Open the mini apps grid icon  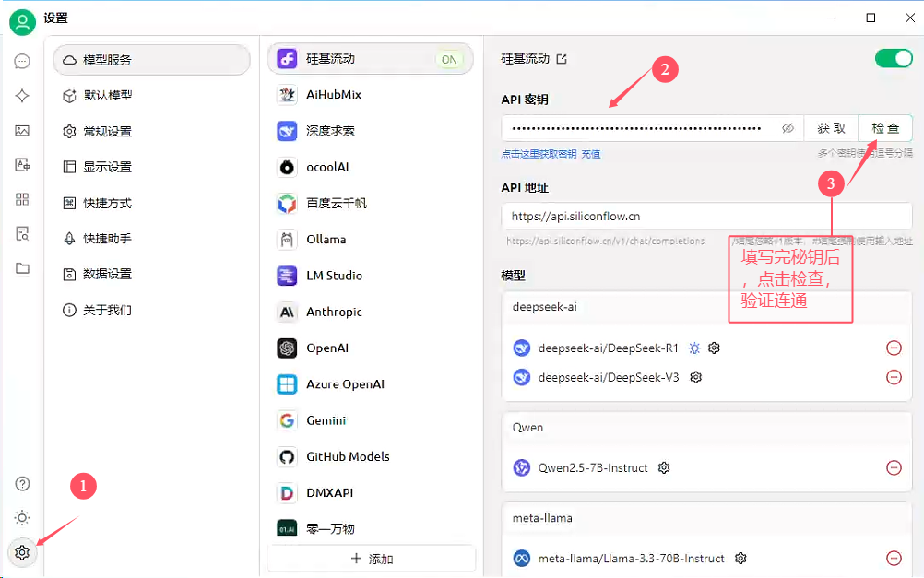tap(22, 199)
